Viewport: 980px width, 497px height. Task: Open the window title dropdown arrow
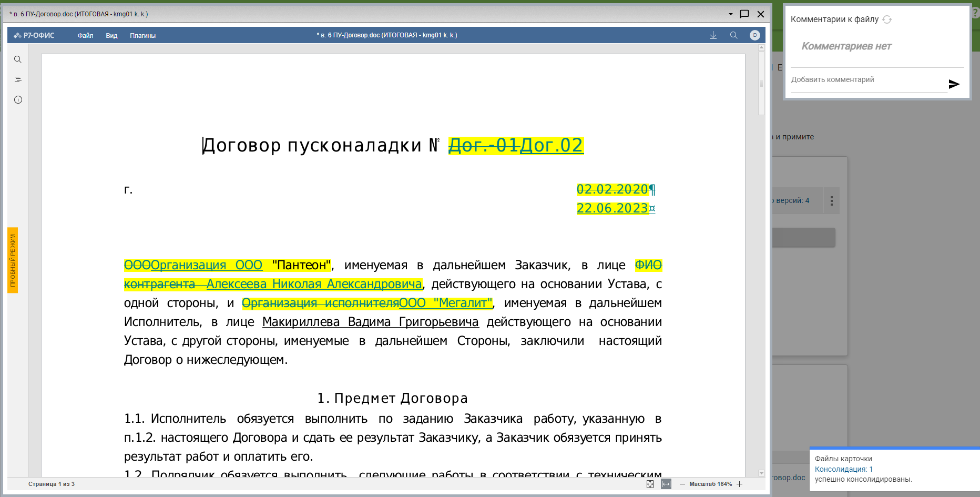coord(730,14)
